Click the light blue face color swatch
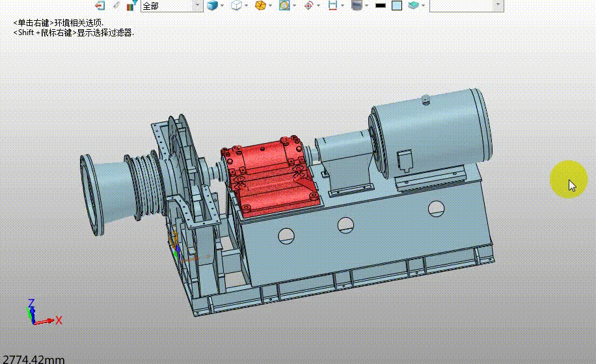This screenshot has height=364, width=596. click(x=397, y=5)
